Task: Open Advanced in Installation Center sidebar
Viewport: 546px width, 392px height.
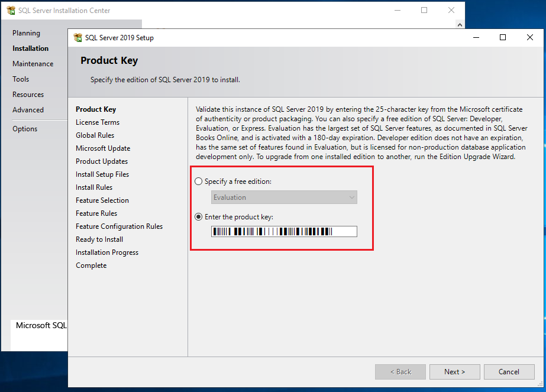Action: pos(28,109)
